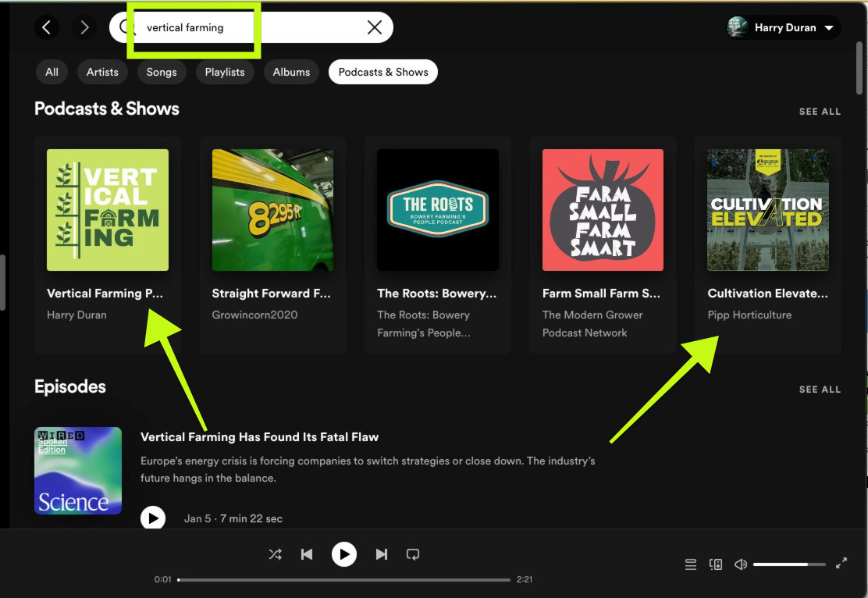Viewport: 868px width, 598px height.
Task: Open the Farm Small Farm Smart cover
Action: pyautogui.click(x=603, y=210)
